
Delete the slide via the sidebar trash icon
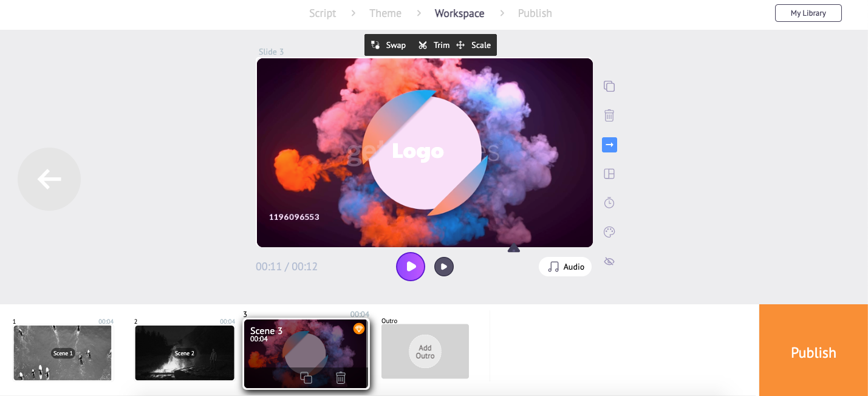tap(609, 115)
